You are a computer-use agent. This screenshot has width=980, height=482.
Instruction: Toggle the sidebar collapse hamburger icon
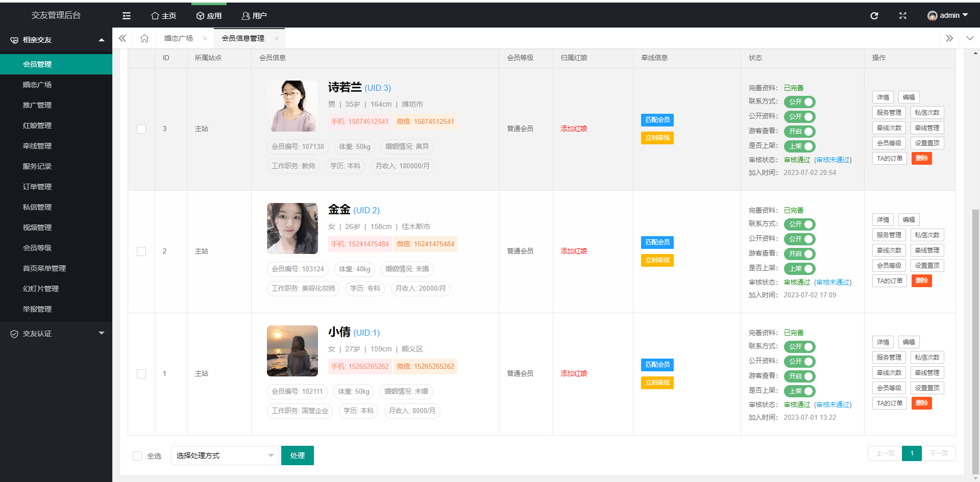(x=127, y=16)
